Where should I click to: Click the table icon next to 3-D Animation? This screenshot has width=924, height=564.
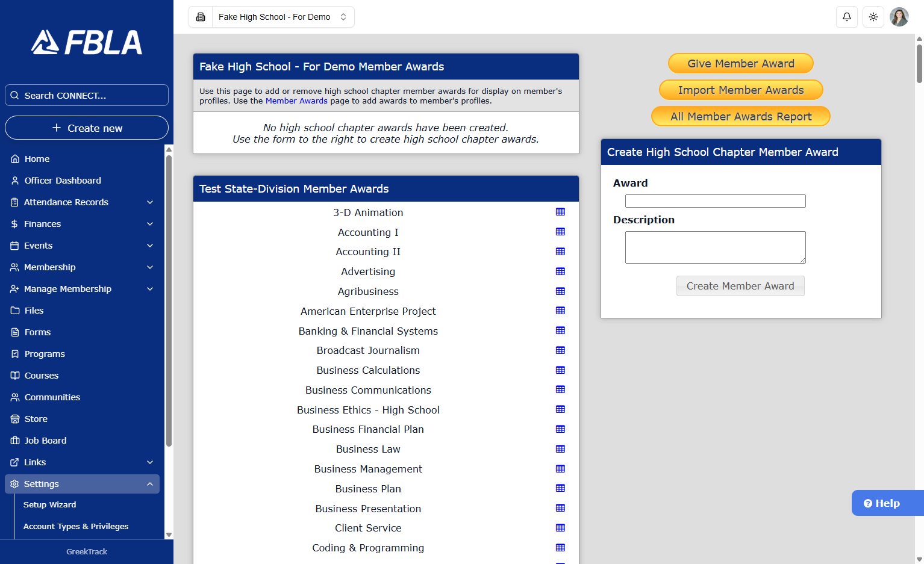[560, 212]
